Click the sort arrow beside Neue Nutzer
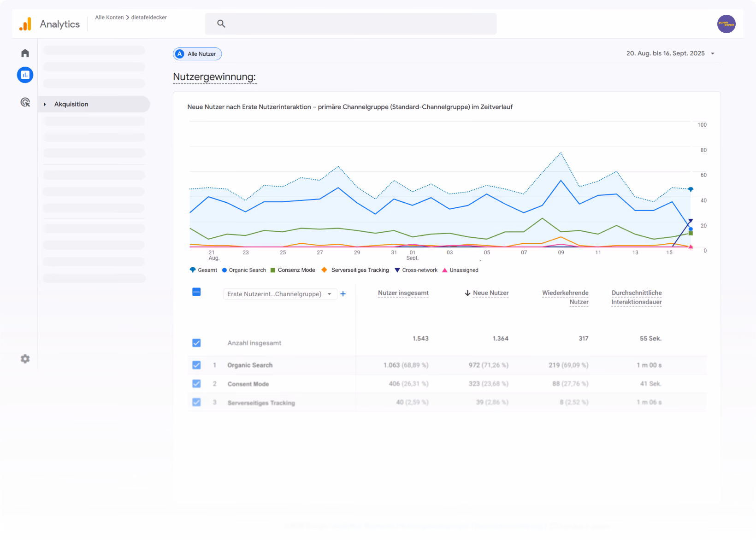The image size is (756, 540). tap(467, 293)
